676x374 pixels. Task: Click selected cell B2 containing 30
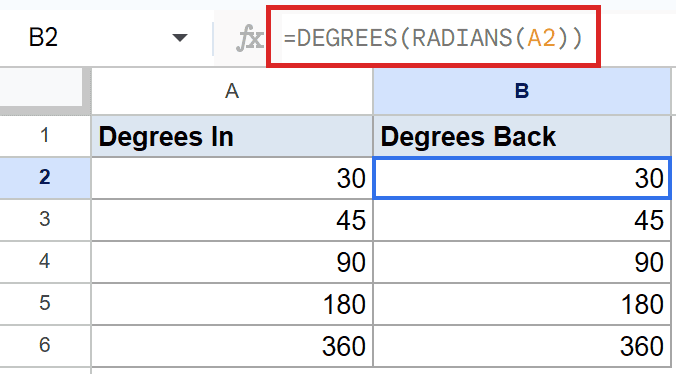(522, 178)
